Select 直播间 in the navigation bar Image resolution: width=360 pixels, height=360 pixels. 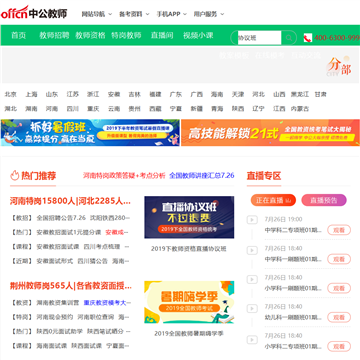tap(162, 35)
